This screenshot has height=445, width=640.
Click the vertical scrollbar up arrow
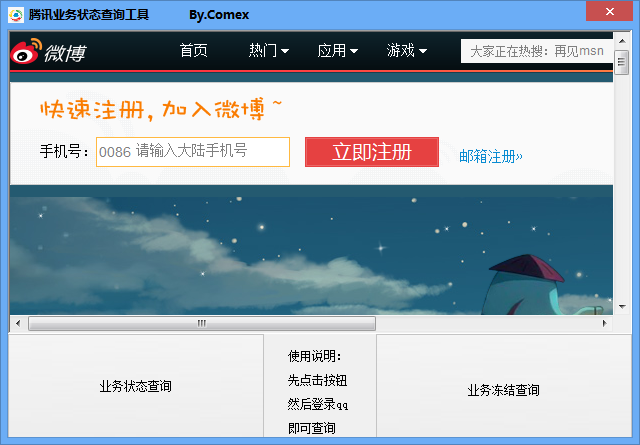(622, 41)
